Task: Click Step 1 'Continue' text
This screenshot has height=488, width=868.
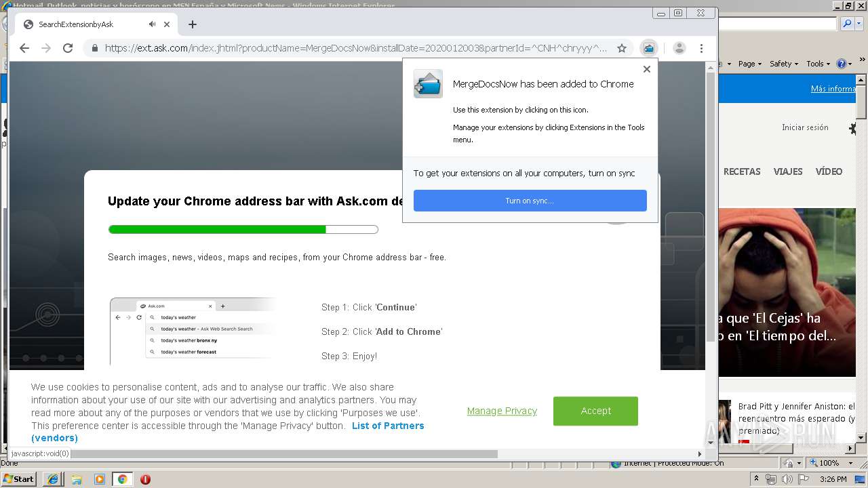Action: 369,307
